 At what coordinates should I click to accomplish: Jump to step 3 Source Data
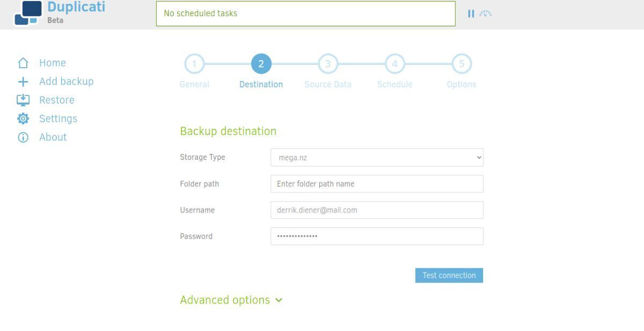tap(328, 64)
